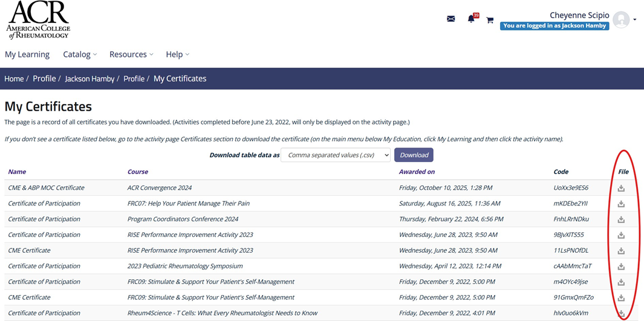Click the Profile breadcrumb after Jackson Hamby
The height and width of the screenshot is (321, 644).
click(134, 79)
